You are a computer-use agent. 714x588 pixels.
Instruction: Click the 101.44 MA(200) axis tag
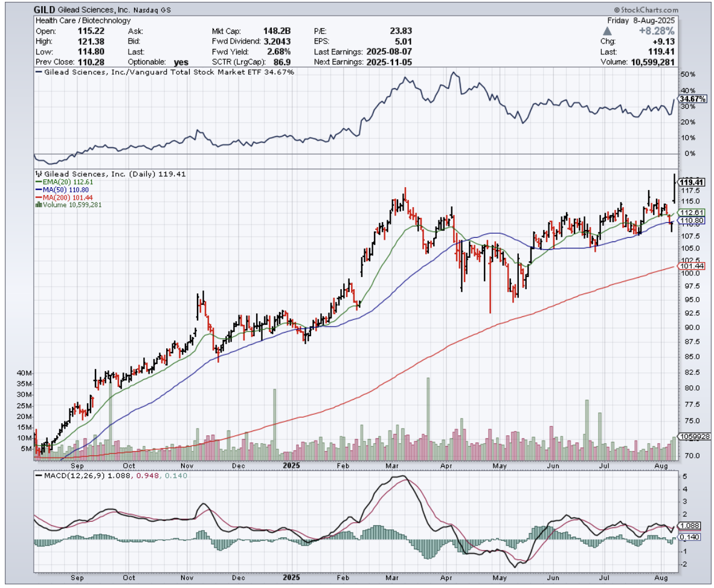(692, 266)
